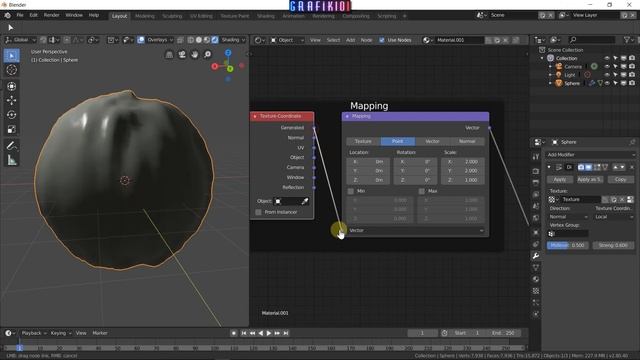Screen dimensions: 640x360
Task: Open the Playback dropdown in timeline
Action: [33, 333]
